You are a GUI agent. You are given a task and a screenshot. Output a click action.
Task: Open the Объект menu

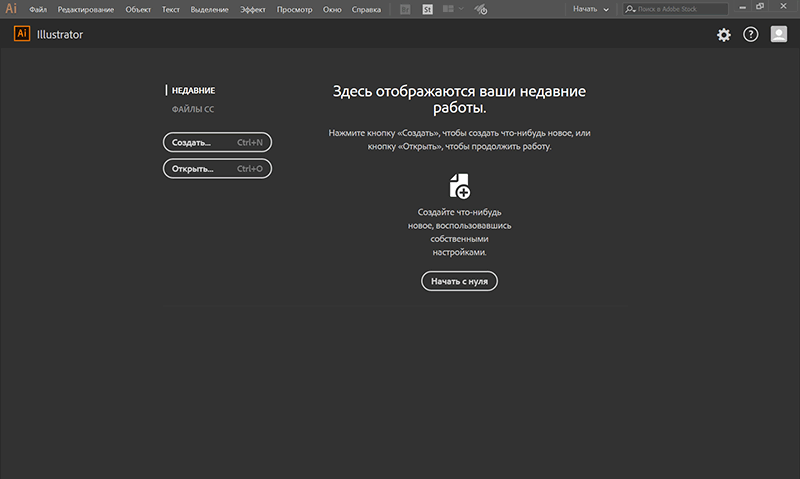pyautogui.click(x=138, y=9)
